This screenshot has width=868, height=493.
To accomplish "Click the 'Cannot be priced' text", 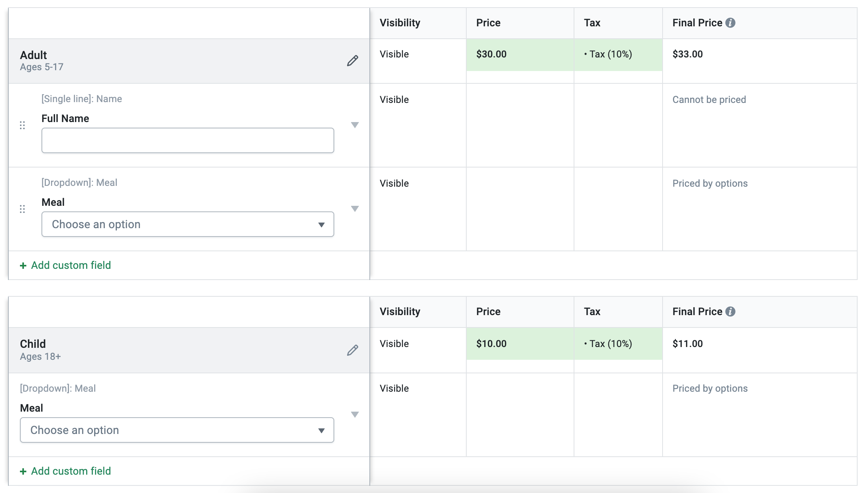I will point(709,100).
